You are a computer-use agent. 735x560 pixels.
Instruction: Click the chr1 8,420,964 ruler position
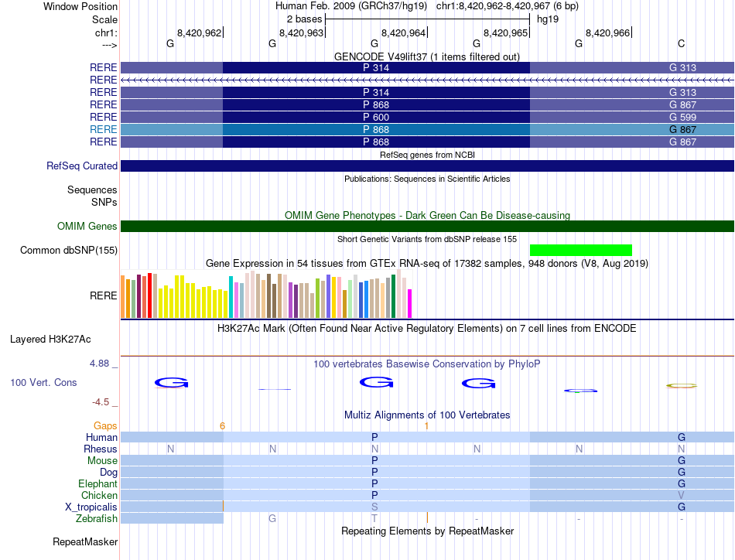[404, 32]
